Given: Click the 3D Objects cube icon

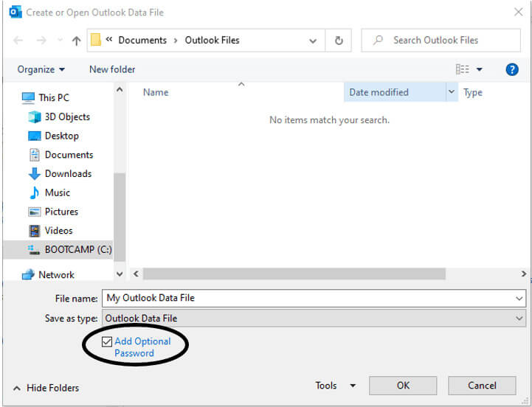Looking at the screenshot, I should (35, 117).
